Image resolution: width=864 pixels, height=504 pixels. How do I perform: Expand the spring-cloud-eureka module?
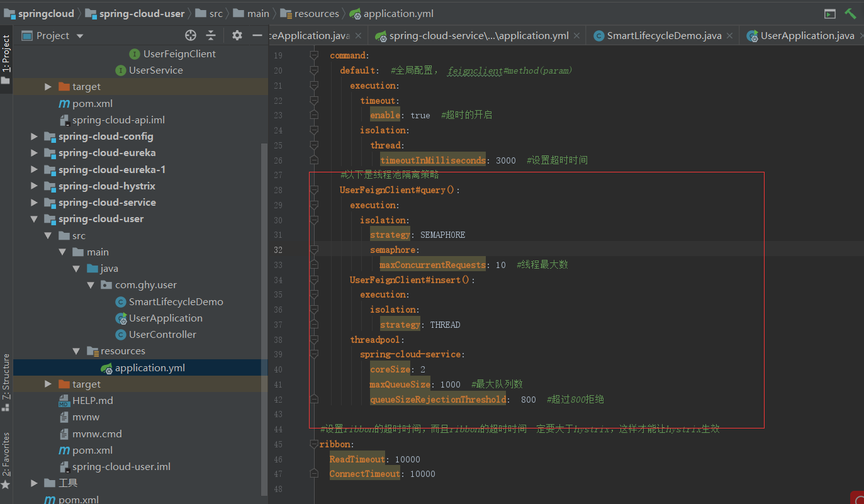point(35,153)
